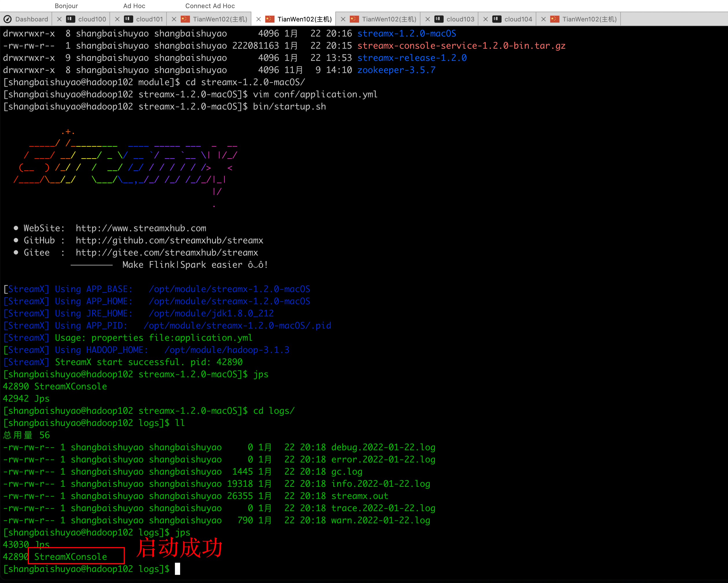Click the cloud104 terminal icon
This screenshot has width=728, height=583.
[x=497, y=19]
